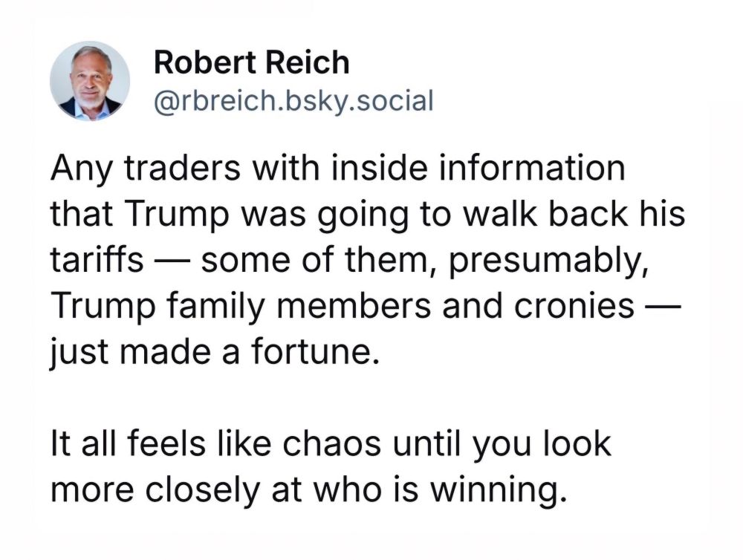Click the word 'tariffs' in the post
The width and height of the screenshot is (743, 560).
click(x=97, y=260)
